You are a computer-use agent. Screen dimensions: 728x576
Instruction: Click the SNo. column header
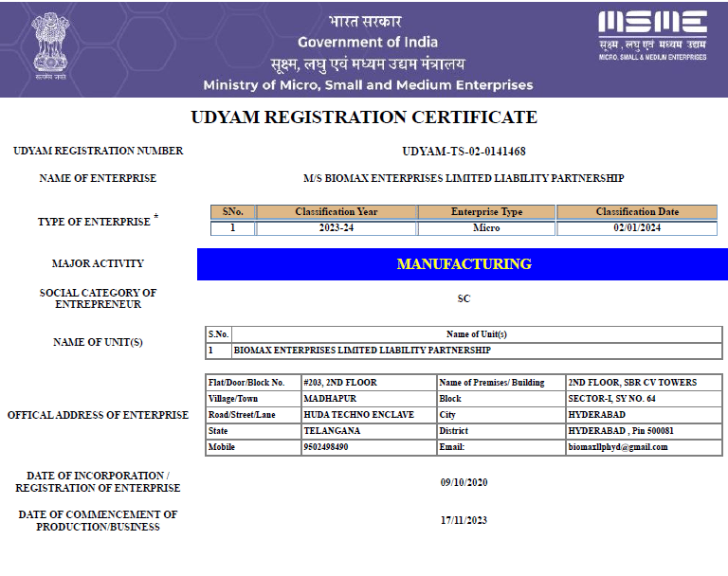coord(232,211)
